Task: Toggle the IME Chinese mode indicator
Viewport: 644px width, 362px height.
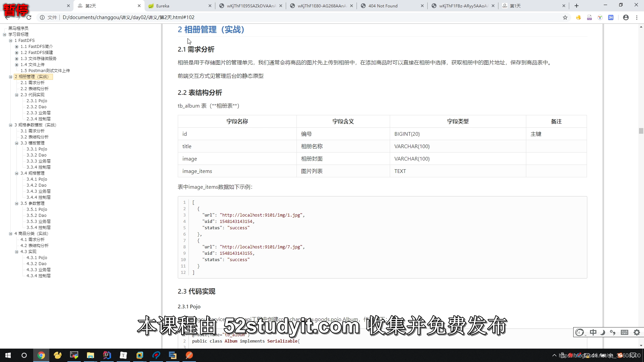Action: tap(593, 332)
